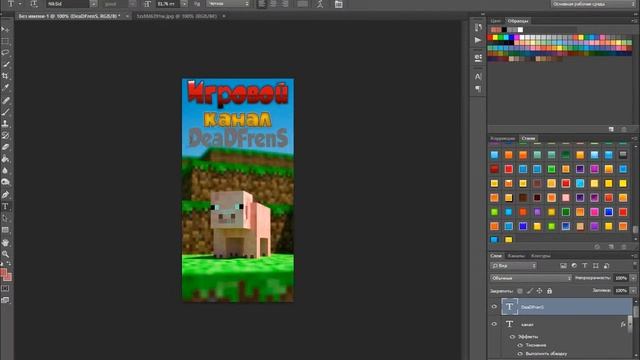Image resolution: width=640 pixels, height=360 pixels.
Task: Click the foreground color swatch in toolbar
Action: (x=4, y=273)
